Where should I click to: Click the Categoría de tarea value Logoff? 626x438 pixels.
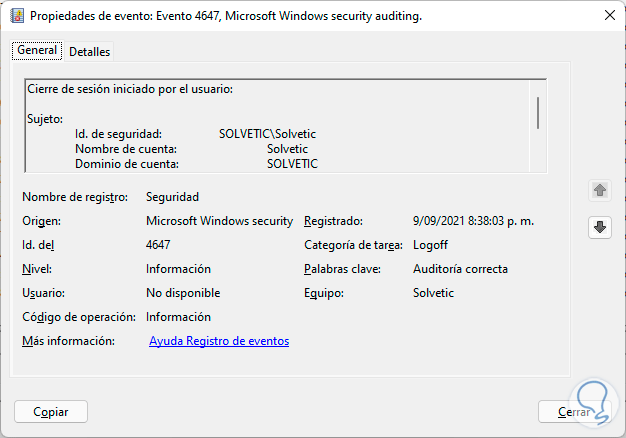coord(431,245)
